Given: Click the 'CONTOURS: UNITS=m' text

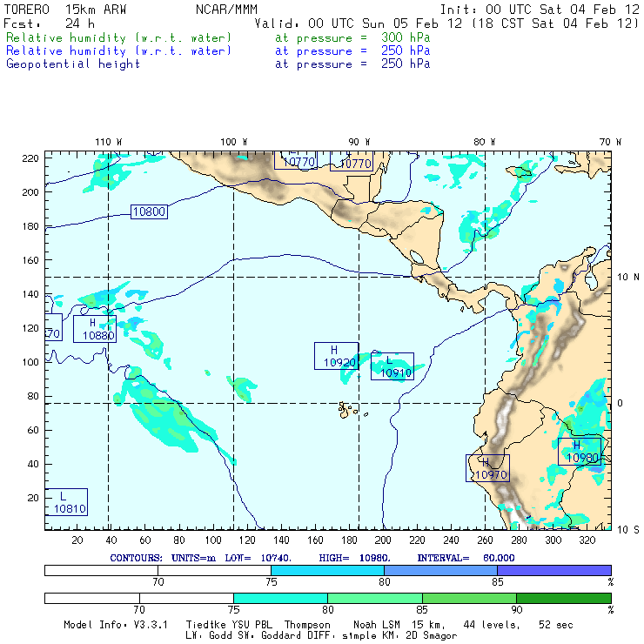Looking at the screenshot, I should 163,558.
